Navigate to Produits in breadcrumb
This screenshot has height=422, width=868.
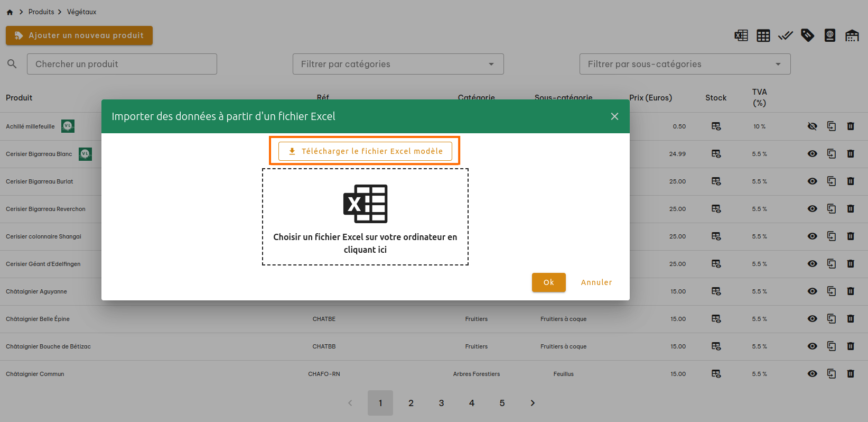pos(41,12)
